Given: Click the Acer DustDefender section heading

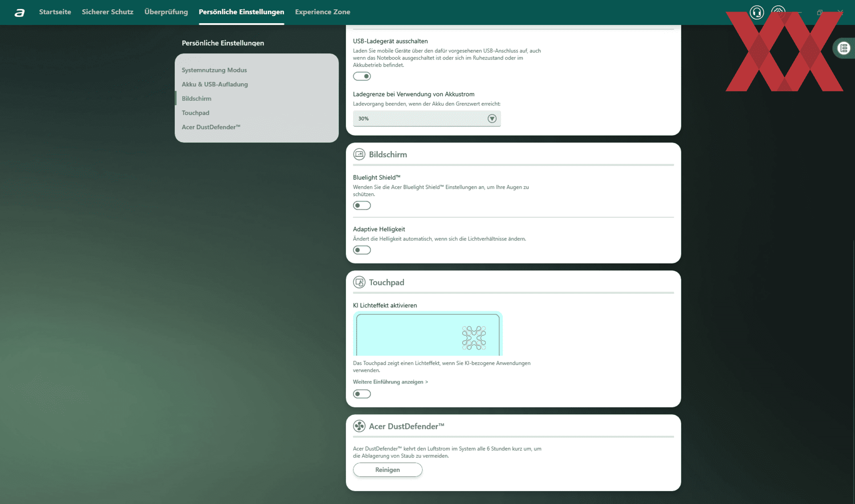Looking at the screenshot, I should pos(407,426).
